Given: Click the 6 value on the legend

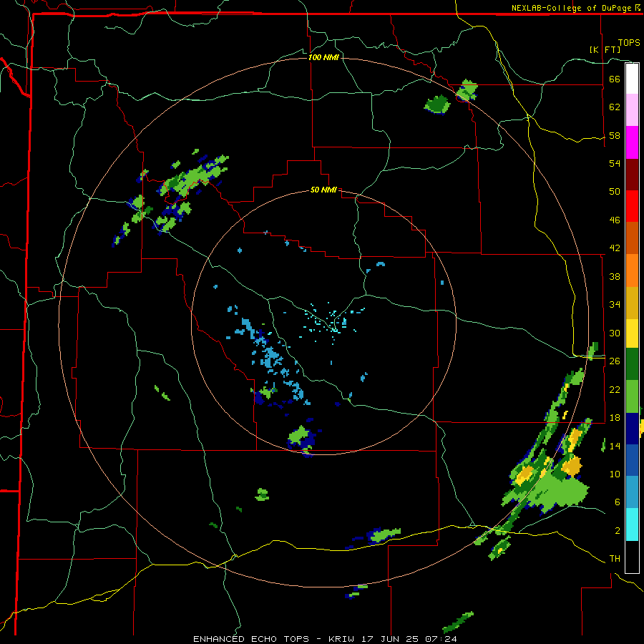Looking at the screenshot, I should coord(617,502).
